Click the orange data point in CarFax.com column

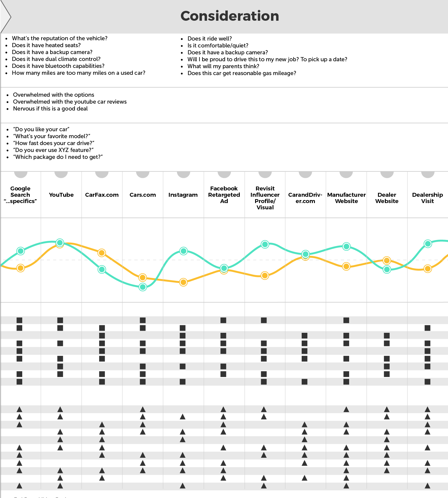pos(102,253)
